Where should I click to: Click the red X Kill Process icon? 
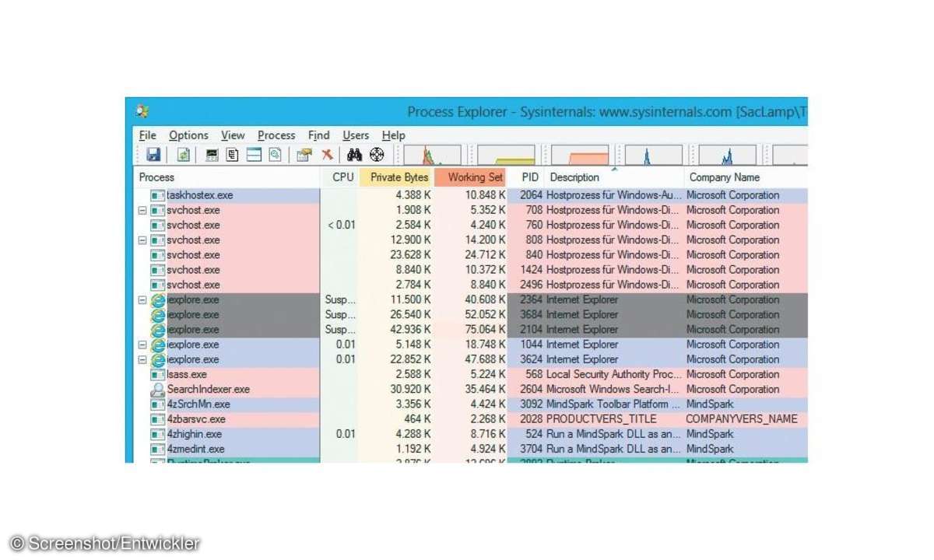[327, 155]
